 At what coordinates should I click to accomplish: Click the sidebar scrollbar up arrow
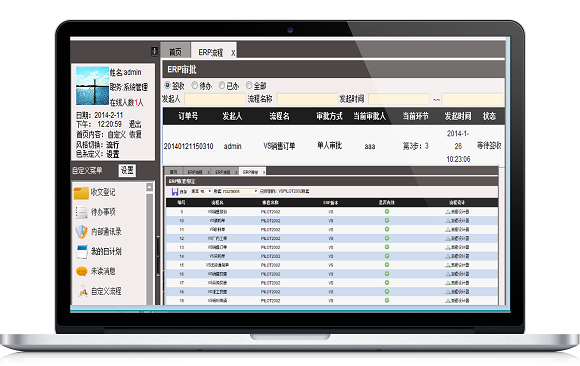point(150,187)
